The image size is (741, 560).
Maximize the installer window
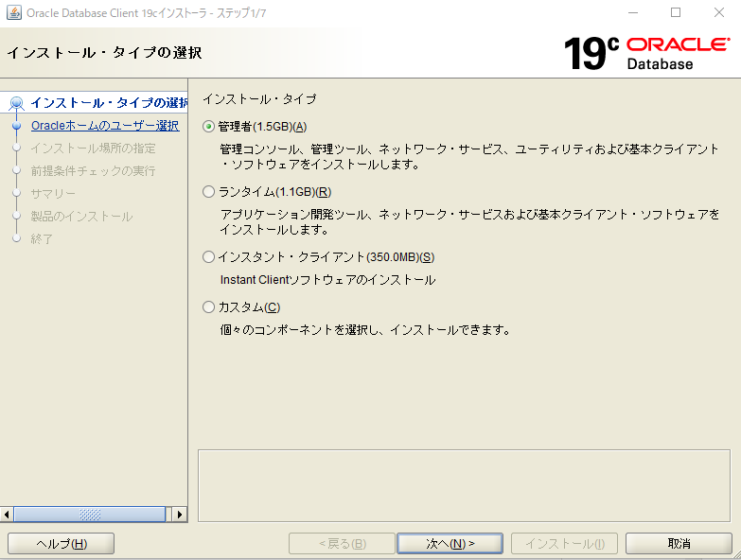tap(676, 13)
